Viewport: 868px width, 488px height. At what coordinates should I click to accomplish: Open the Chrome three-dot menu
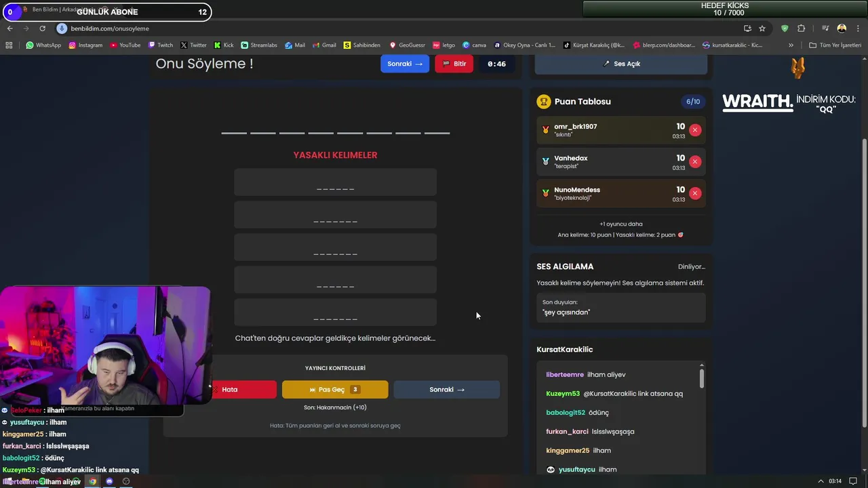point(858,28)
